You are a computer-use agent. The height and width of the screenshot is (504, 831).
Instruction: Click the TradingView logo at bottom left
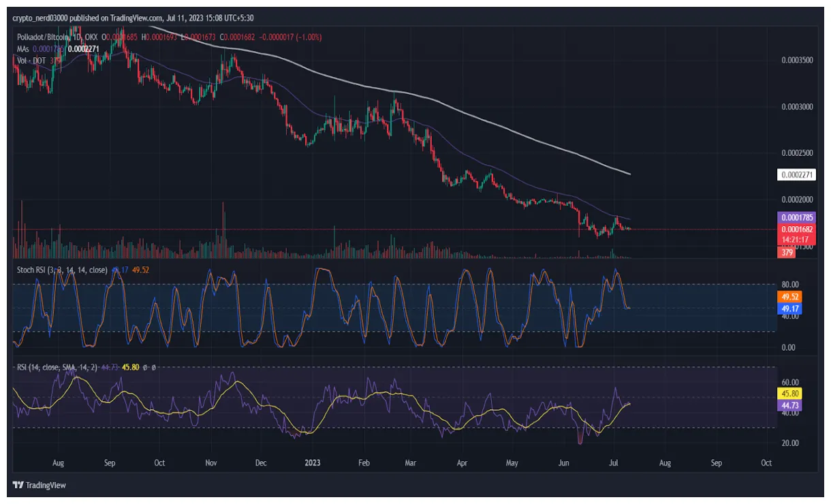(x=40, y=486)
